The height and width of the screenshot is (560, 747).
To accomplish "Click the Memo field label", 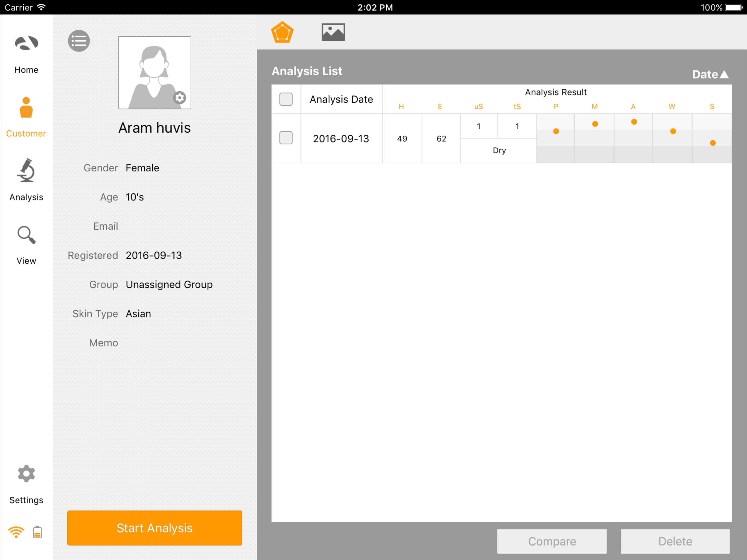I will [x=103, y=343].
